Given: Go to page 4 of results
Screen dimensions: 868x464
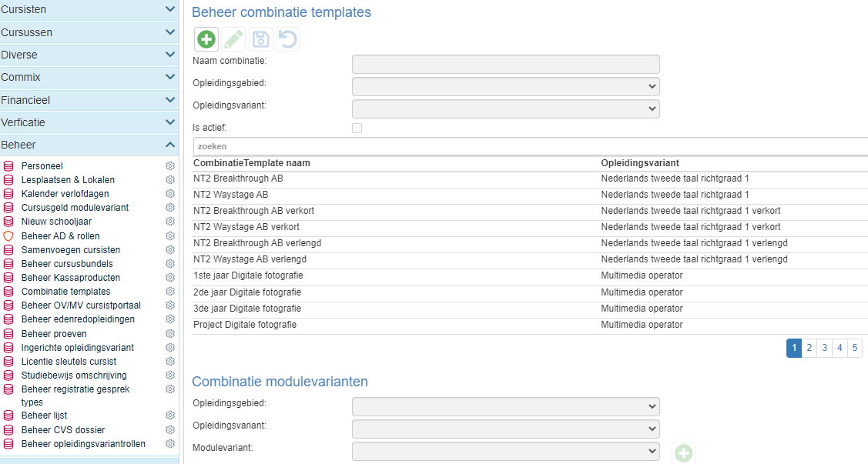Looking at the screenshot, I should coord(840,348).
